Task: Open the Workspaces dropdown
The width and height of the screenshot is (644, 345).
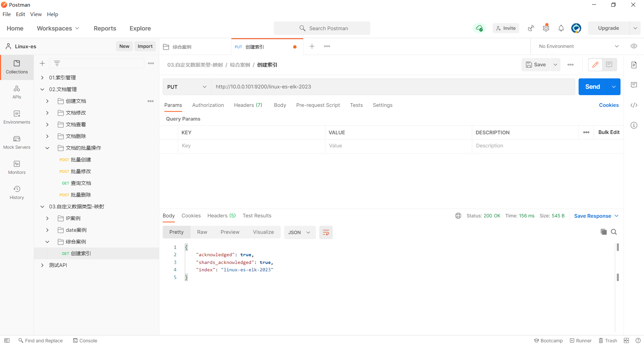Action: pyautogui.click(x=58, y=28)
